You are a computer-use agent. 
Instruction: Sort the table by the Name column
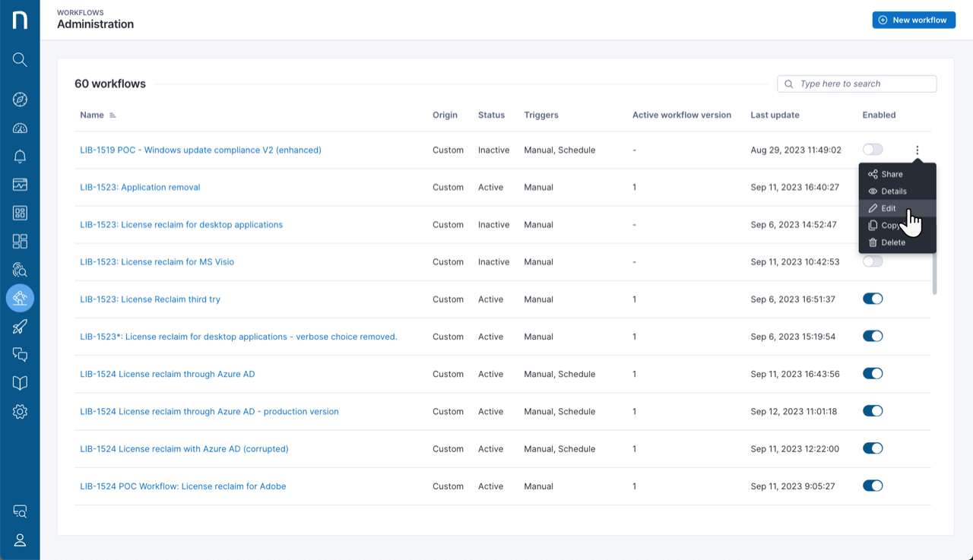[x=90, y=115]
